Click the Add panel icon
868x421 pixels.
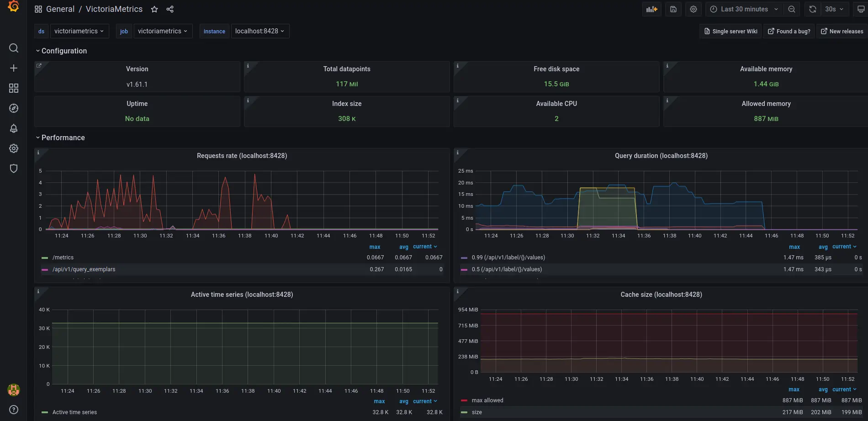tap(651, 9)
